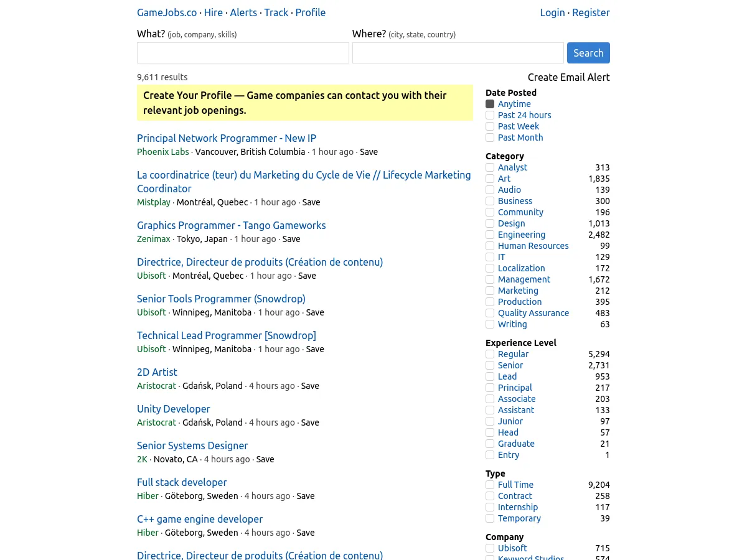747x560 pixels.
Task: Open the Phoenix Labs company link
Action: [162, 152]
